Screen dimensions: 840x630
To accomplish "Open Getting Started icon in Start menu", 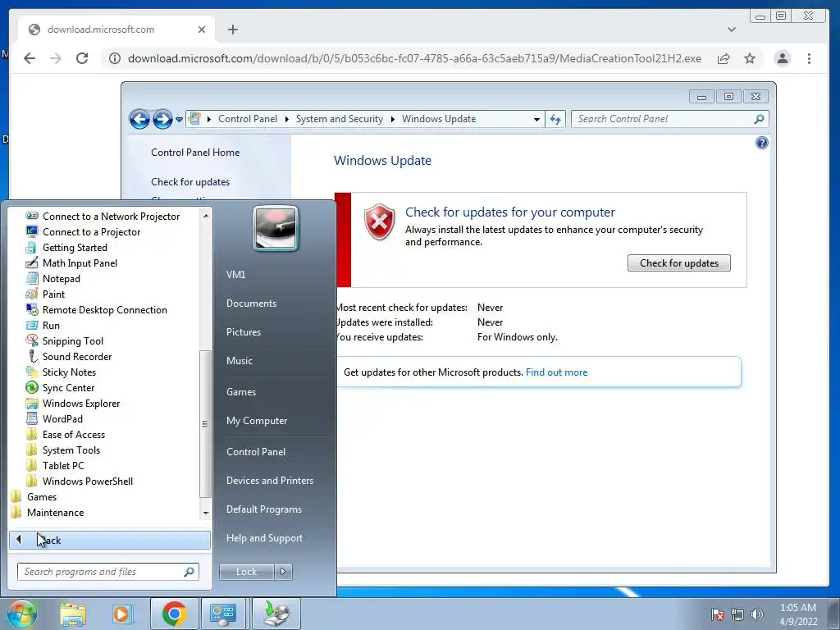I will [x=32, y=247].
